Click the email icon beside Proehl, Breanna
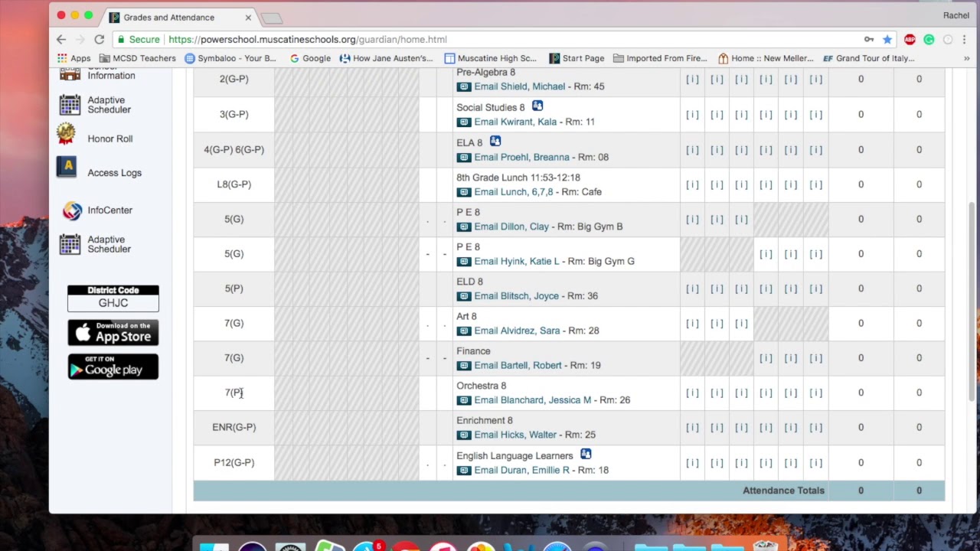The height and width of the screenshot is (551, 980). coord(463,158)
